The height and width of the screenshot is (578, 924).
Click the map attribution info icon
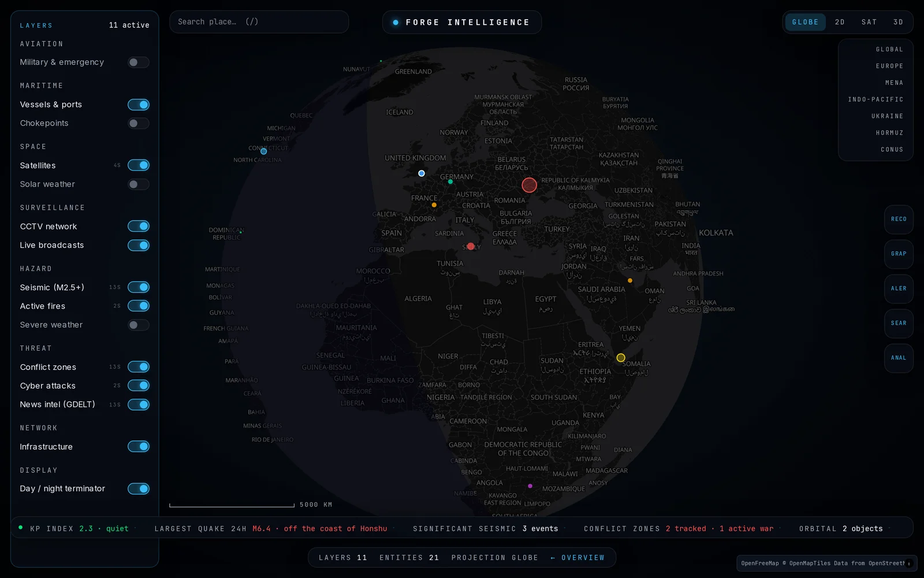909,564
